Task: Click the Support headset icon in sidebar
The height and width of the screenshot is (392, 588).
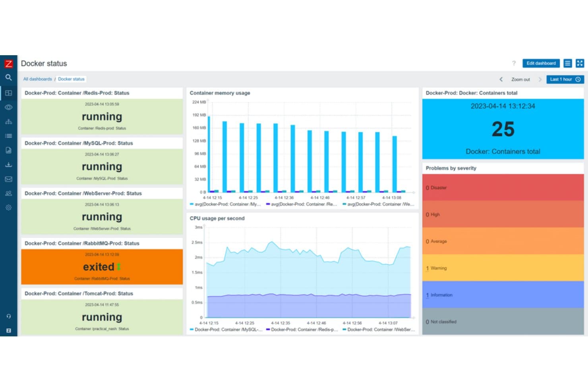Action: [x=8, y=316]
